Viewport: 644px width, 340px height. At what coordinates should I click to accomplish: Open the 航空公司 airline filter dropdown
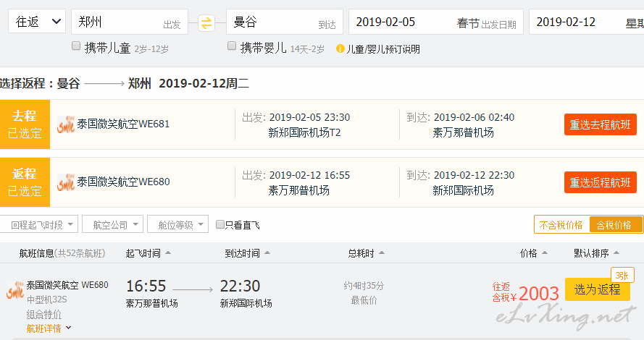[x=112, y=224]
